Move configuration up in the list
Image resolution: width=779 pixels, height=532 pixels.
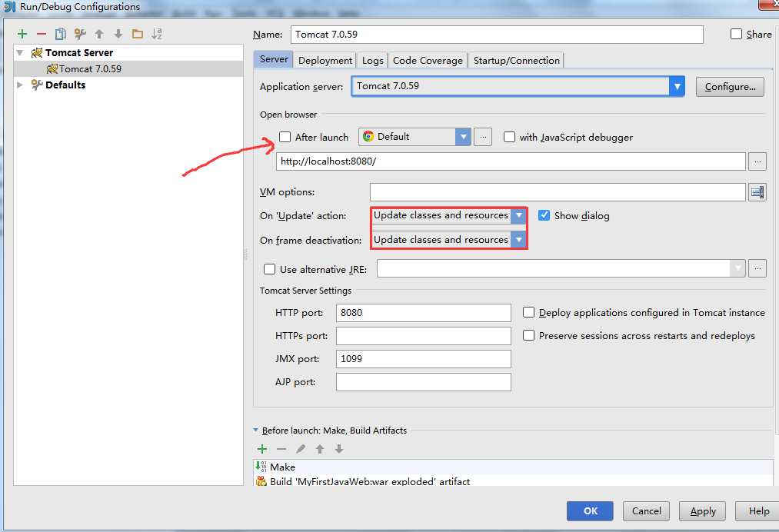point(99,34)
